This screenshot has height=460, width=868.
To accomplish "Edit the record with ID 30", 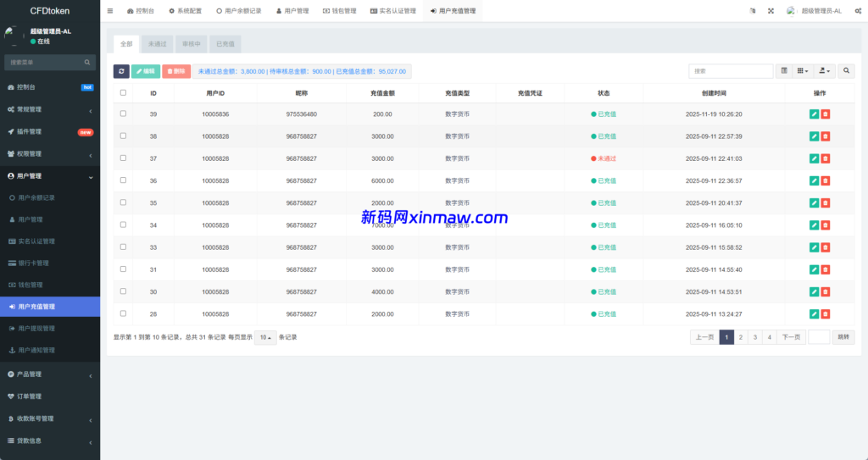I will pyautogui.click(x=814, y=291).
